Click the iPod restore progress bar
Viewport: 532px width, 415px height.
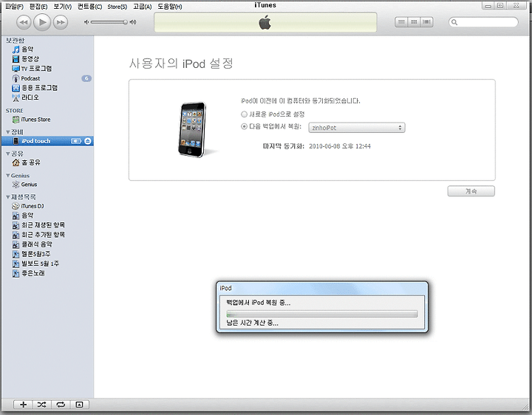coord(321,314)
